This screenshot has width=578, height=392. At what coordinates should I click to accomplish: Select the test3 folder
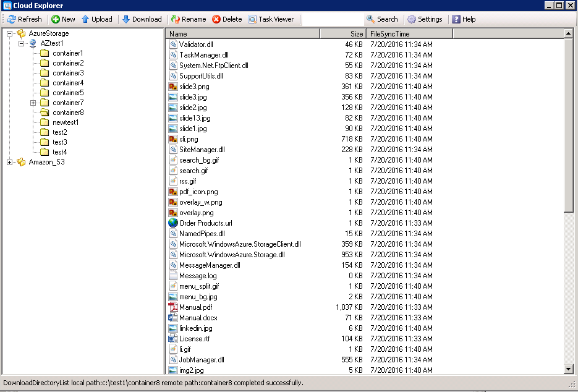click(60, 142)
